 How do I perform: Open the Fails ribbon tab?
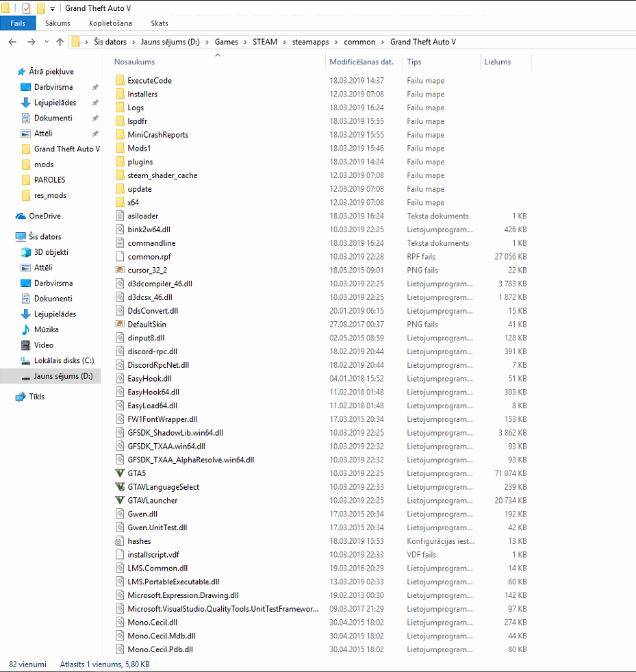[x=18, y=23]
